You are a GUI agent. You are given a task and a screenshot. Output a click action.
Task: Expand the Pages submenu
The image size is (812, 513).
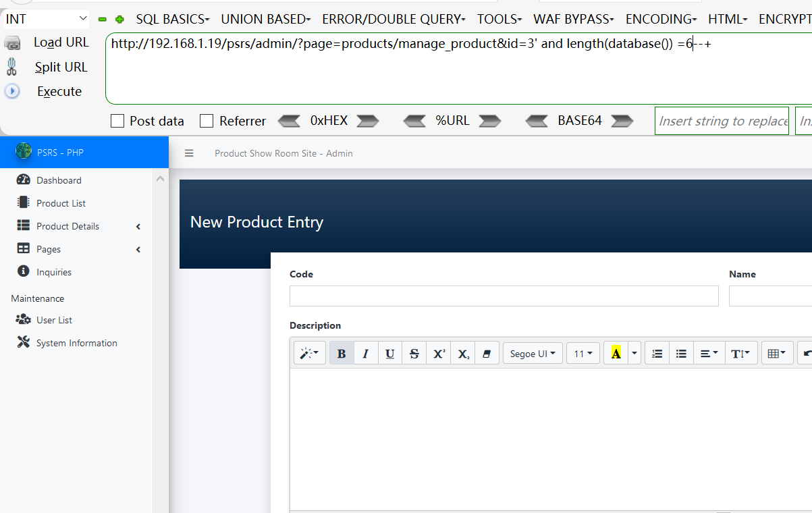(x=138, y=249)
